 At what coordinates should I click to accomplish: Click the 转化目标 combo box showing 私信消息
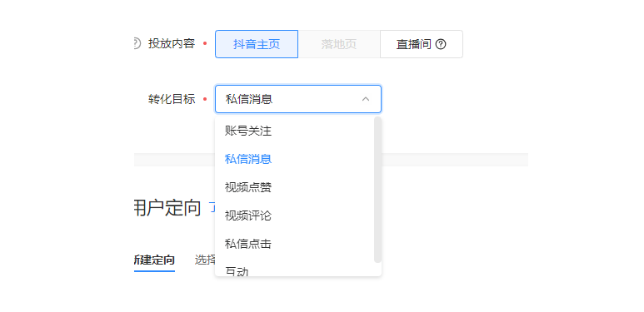coord(298,99)
